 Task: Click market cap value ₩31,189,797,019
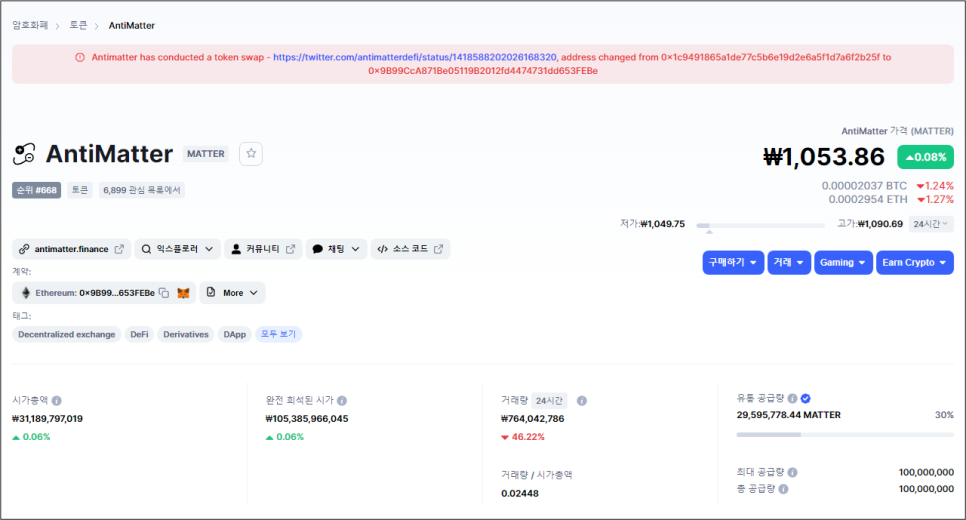pos(47,419)
